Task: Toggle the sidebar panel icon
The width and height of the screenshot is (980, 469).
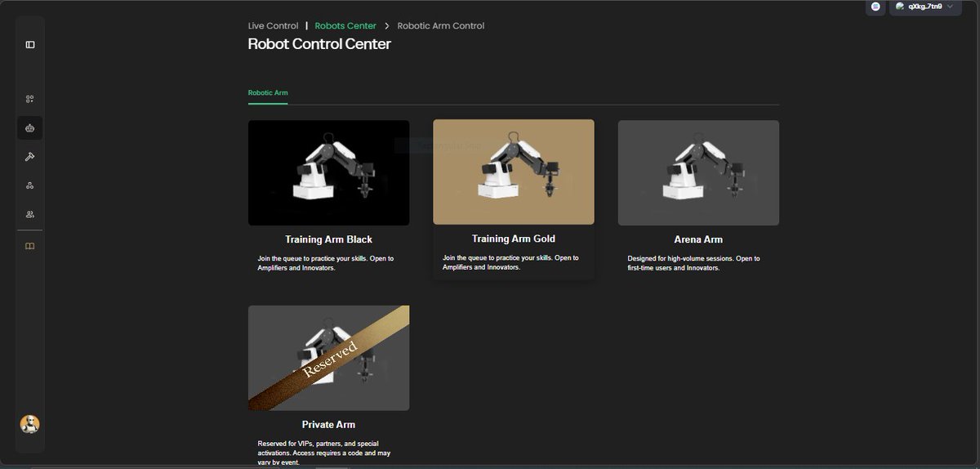Action: coord(30,44)
